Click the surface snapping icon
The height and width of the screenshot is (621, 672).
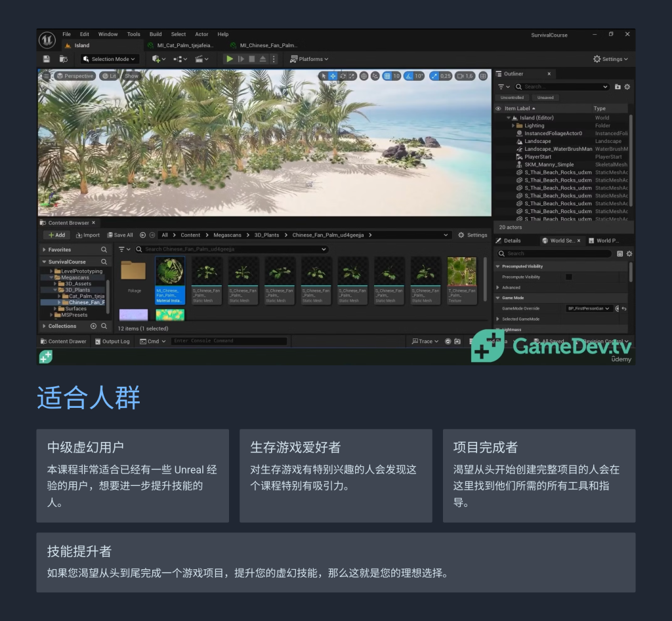(x=375, y=76)
